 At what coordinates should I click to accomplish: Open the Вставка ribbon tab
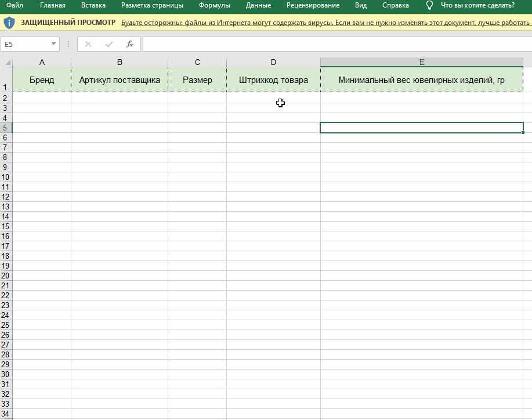93,6
